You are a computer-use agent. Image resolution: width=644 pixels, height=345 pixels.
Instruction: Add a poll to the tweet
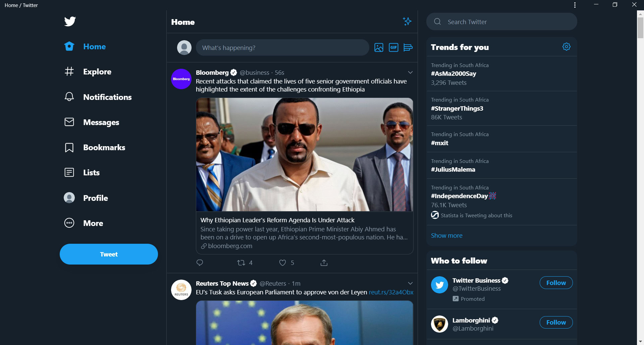(x=408, y=48)
